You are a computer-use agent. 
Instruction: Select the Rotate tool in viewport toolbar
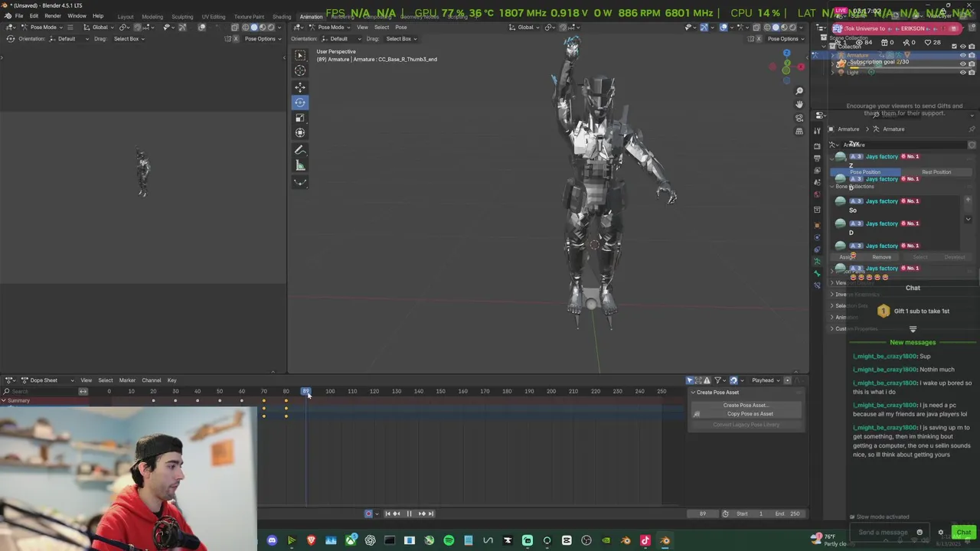[300, 103]
